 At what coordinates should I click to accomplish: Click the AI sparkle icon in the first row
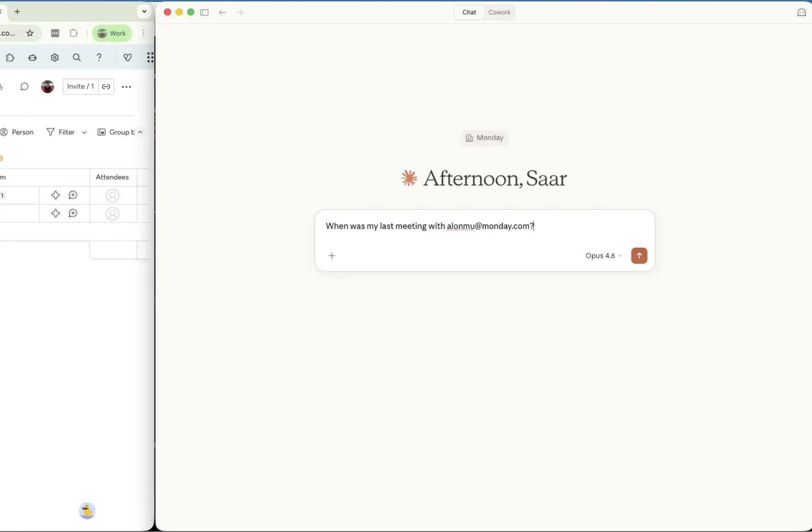[55, 195]
